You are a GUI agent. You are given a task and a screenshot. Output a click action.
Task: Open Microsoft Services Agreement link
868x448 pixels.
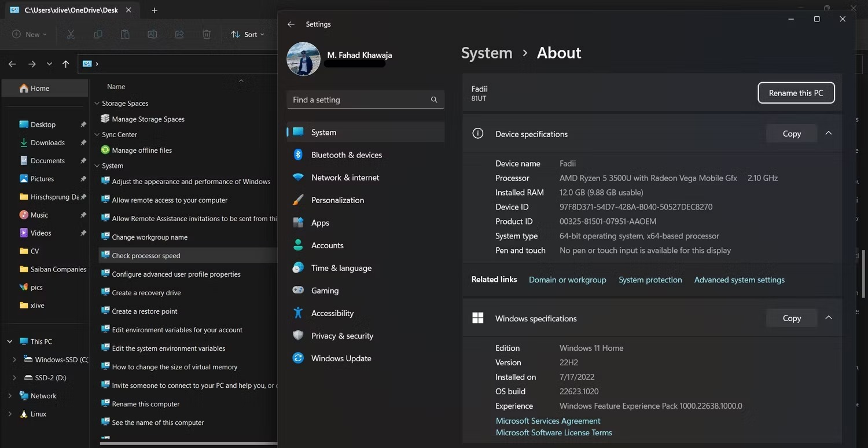[548, 421]
